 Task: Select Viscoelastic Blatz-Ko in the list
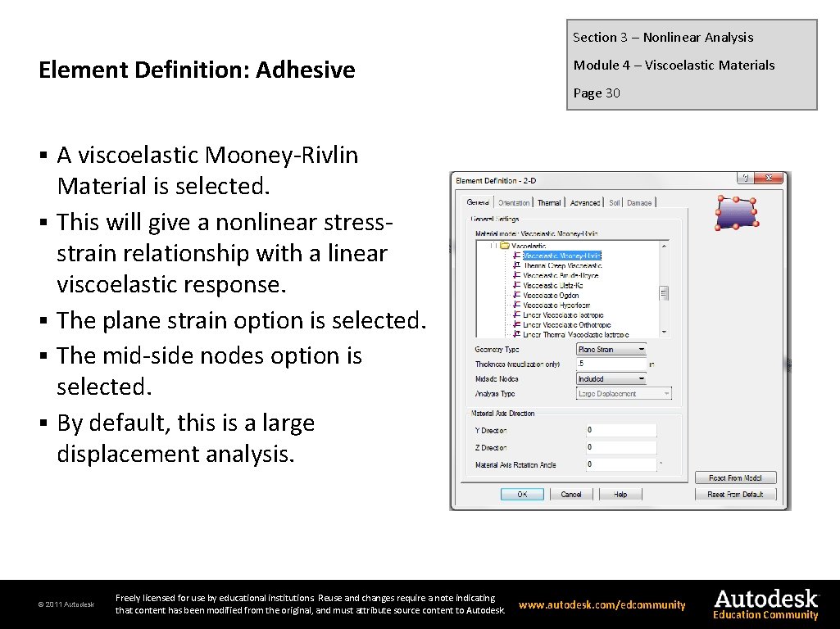coord(553,285)
